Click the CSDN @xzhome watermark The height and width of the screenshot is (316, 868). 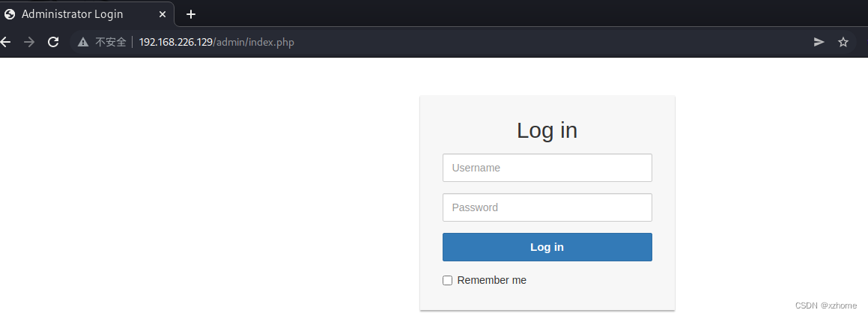pos(826,306)
